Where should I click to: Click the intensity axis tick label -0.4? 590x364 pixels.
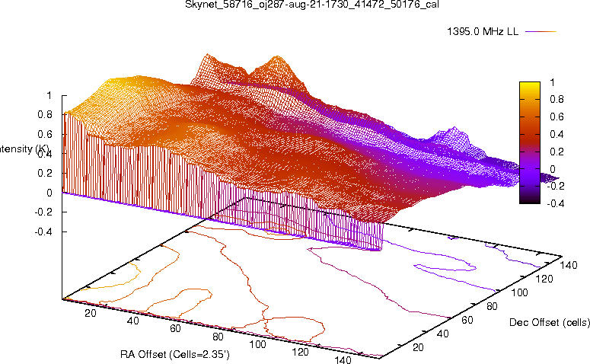click(x=43, y=231)
